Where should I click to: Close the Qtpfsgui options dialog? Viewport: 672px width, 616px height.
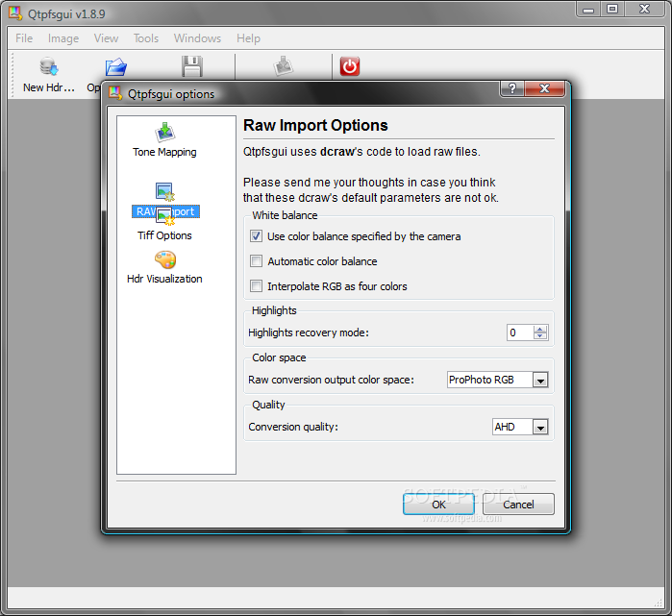(545, 88)
